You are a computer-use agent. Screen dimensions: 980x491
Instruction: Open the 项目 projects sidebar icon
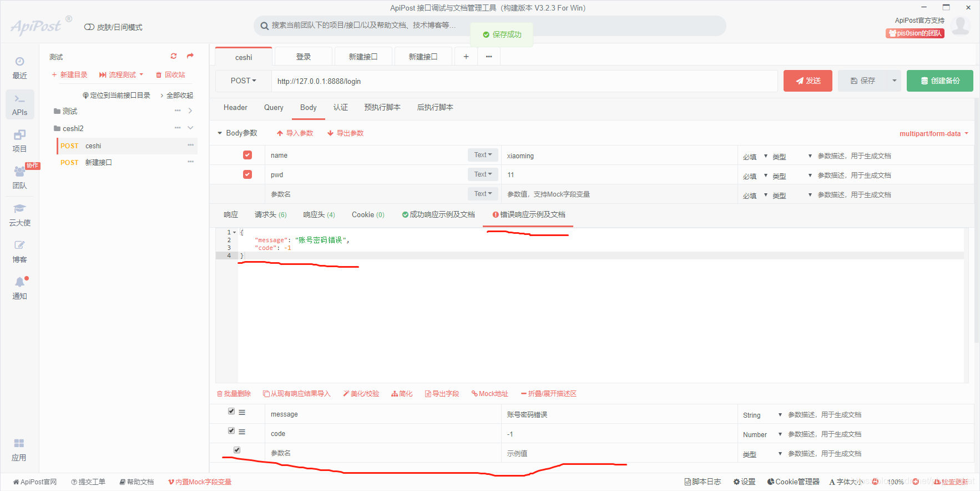click(19, 141)
